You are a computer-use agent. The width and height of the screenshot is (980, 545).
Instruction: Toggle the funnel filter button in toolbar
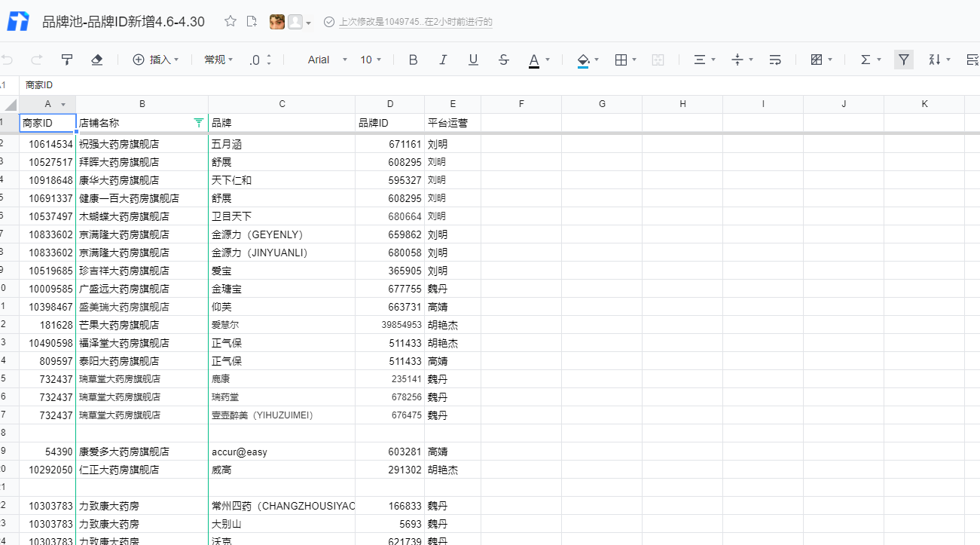pyautogui.click(x=904, y=60)
